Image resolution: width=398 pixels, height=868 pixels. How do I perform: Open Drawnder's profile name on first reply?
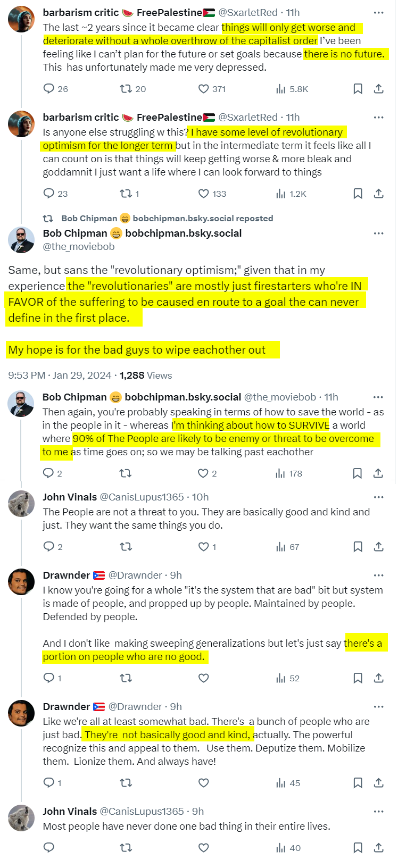click(67, 575)
